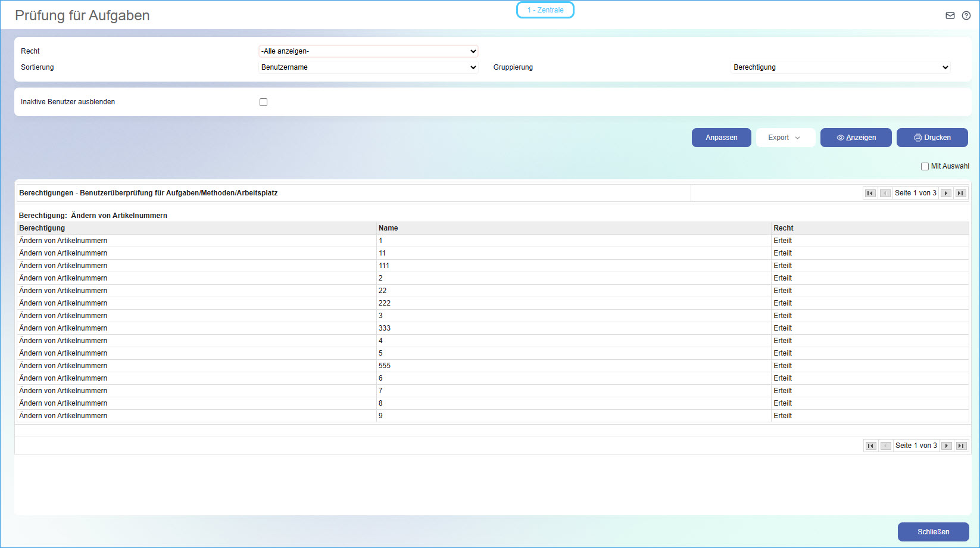Select the 1 - Zentrale tab
This screenshot has width=980, height=548.
click(545, 10)
